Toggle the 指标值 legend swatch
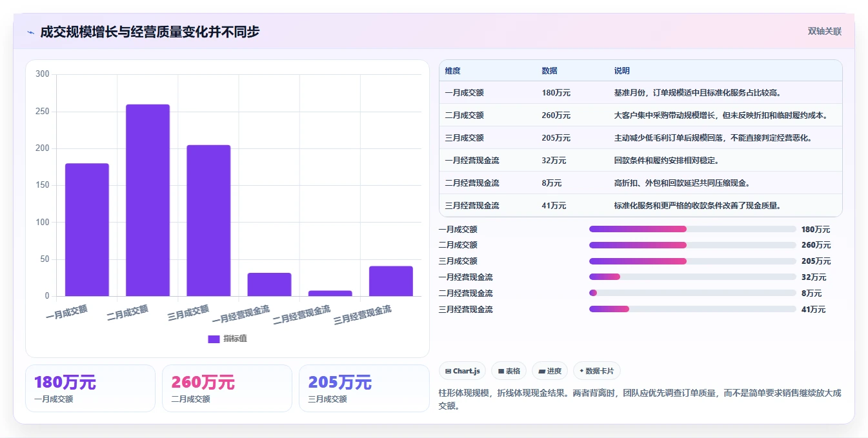 pyautogui.click(x=214, y=339)
